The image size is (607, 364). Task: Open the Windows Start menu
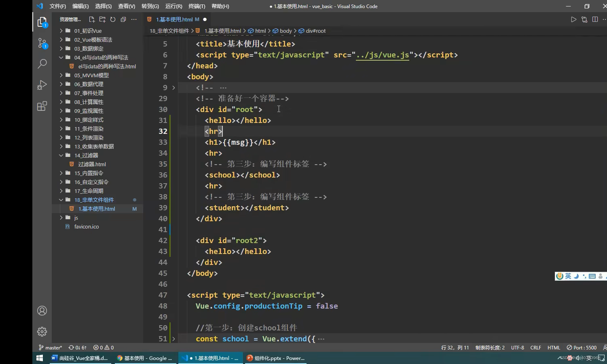tap(40, 358)
